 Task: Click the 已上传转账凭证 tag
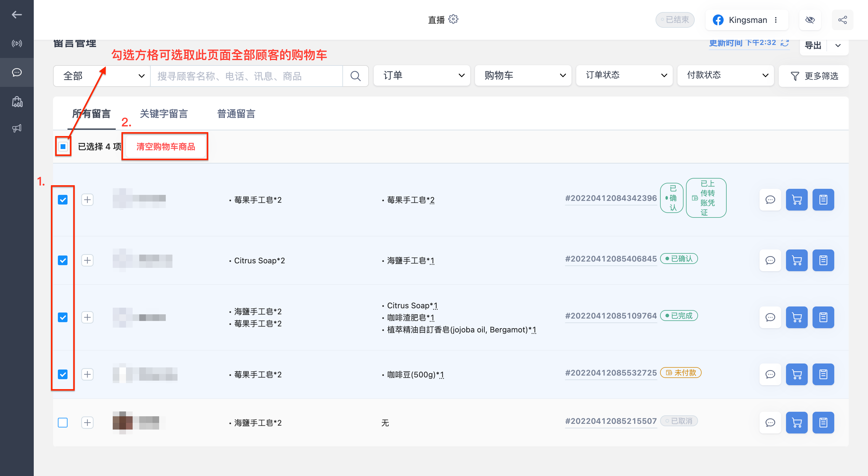pyautogui.click(x=706, y=198)
